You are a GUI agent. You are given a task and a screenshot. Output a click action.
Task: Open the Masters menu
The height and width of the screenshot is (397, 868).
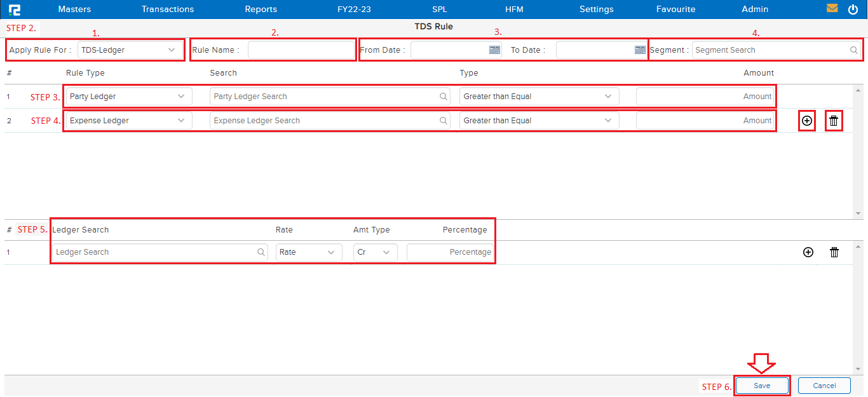click(x=74, y=9)
